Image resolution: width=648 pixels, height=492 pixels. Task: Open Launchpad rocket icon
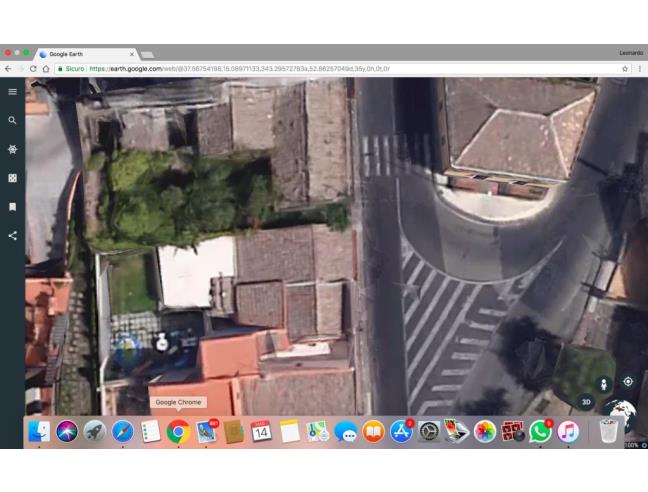[x=95, y=432]
